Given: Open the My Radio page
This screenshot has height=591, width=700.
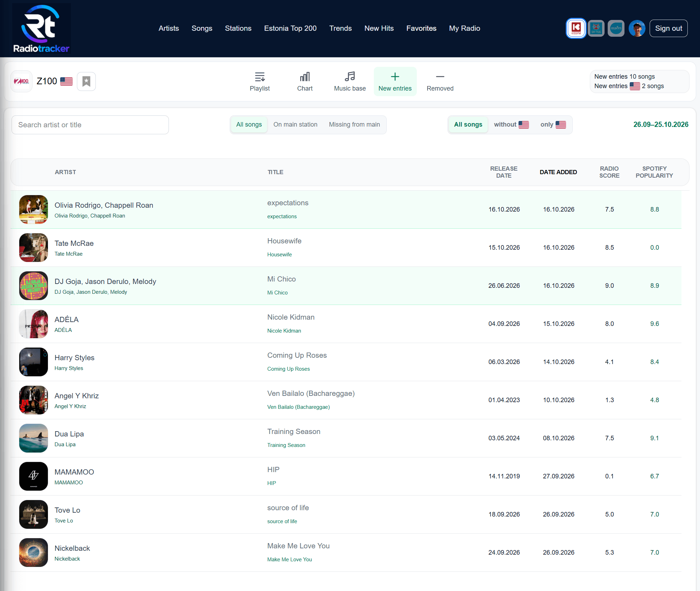Looking at the screenshot, I should click(464, 28).
